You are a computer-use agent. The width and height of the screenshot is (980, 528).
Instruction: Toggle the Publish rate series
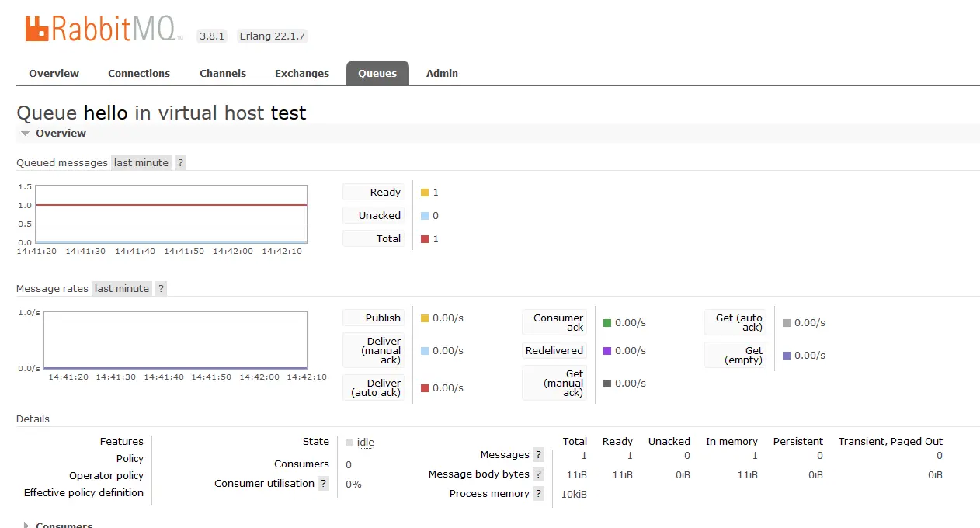(374, 318)
